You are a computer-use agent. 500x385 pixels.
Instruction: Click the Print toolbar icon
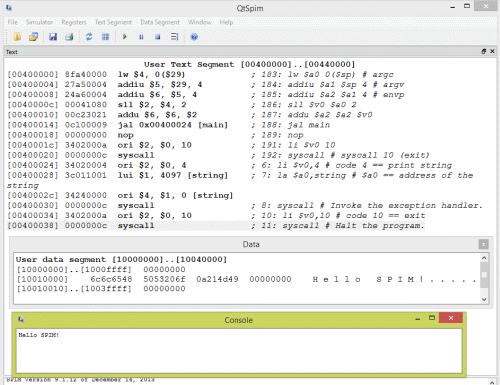pyautogui.click(x=69, y=37)
